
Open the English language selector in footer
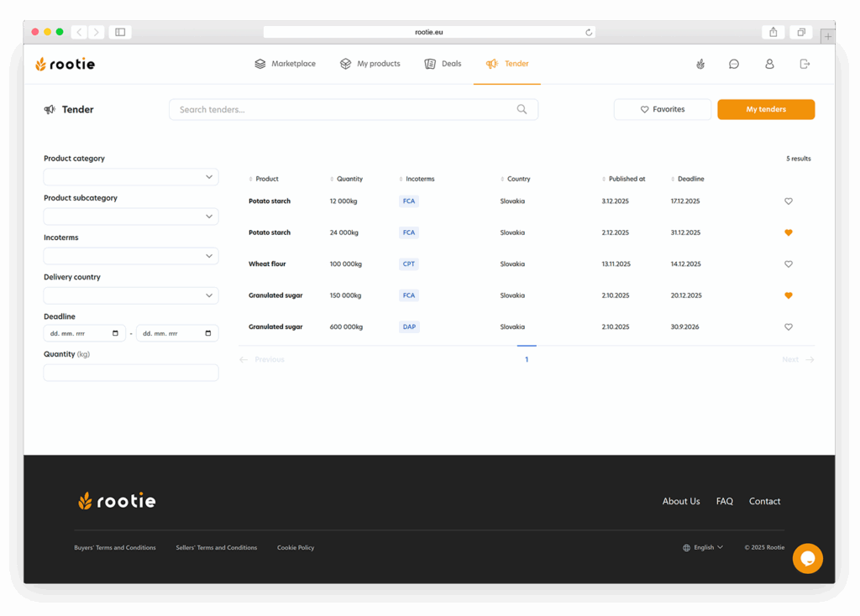pyautogui.click(x=703, y=548)
